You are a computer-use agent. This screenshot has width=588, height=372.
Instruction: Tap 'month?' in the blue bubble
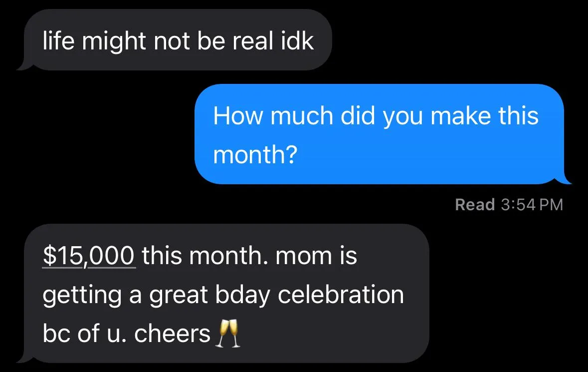pos(255,155)
